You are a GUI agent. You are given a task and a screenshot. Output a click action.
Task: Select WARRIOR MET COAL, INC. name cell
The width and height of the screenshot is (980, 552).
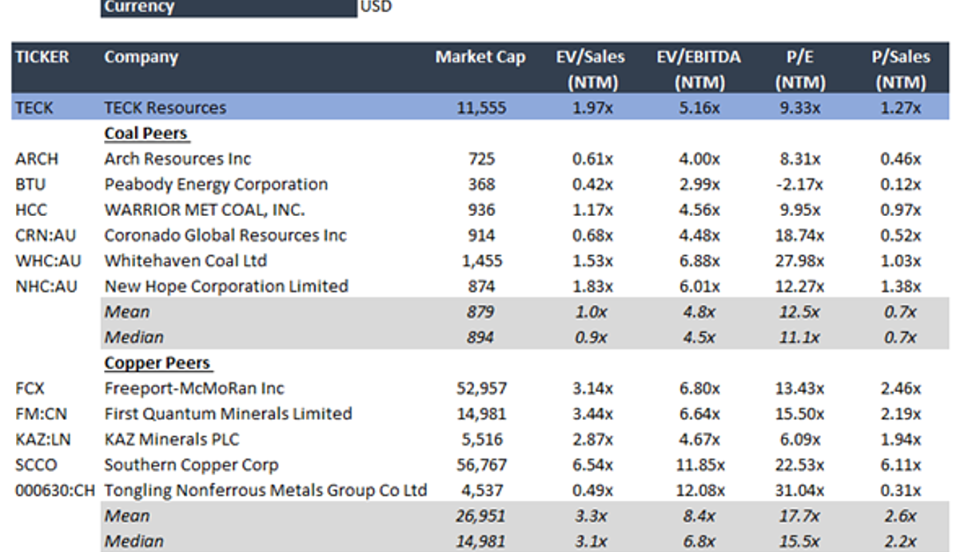click(205, 210)
